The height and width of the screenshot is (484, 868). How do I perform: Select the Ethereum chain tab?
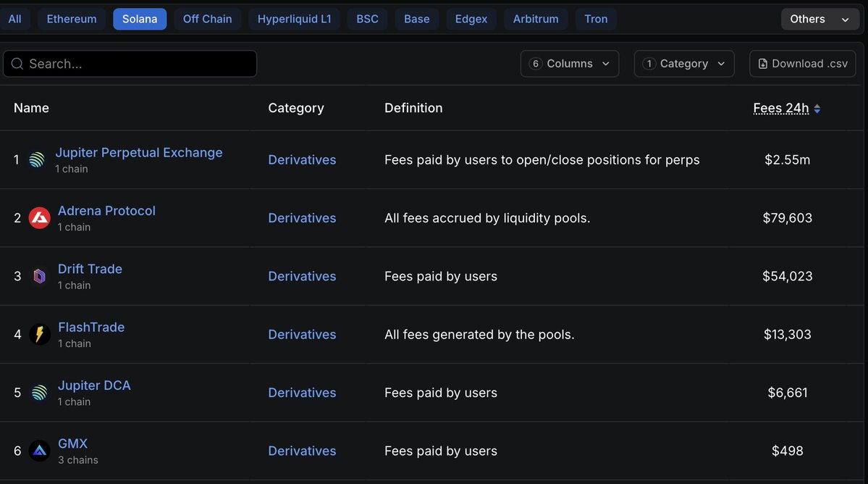pyautogui.click(x=72, y=19)
